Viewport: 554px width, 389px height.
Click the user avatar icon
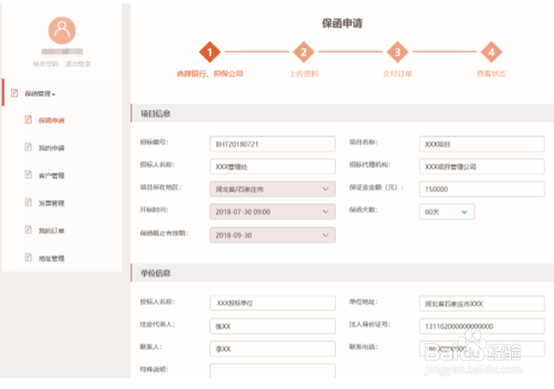tap(62, 30)
